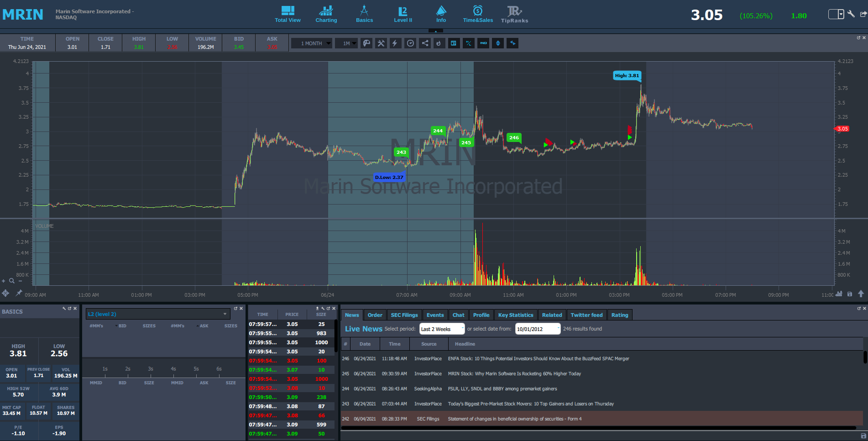Click news marker 245 on the chart
Screen dimensions: 868x441
tap(466, 142)
